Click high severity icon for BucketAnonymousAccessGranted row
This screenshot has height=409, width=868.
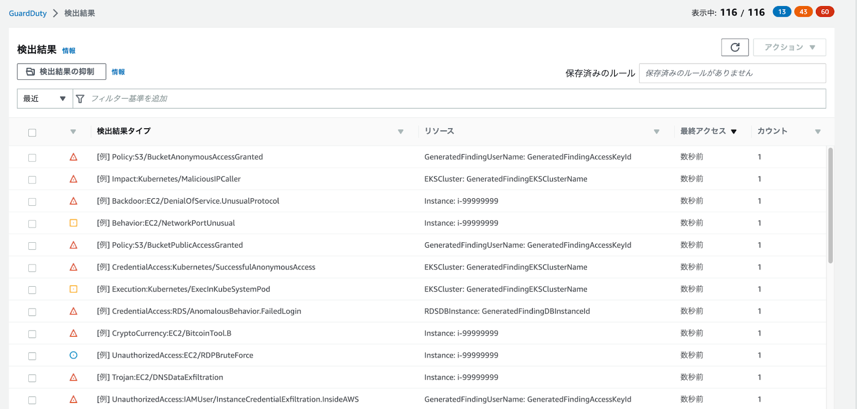coord(73,157)
